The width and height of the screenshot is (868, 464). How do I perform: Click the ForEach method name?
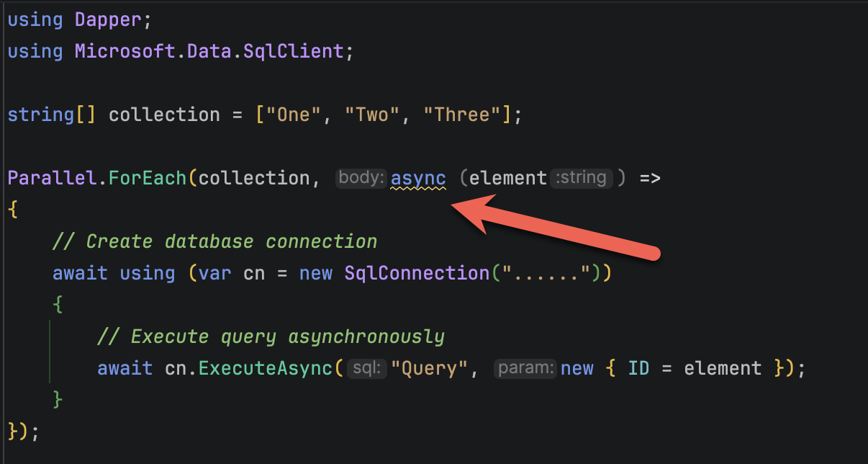pos(148,178)
